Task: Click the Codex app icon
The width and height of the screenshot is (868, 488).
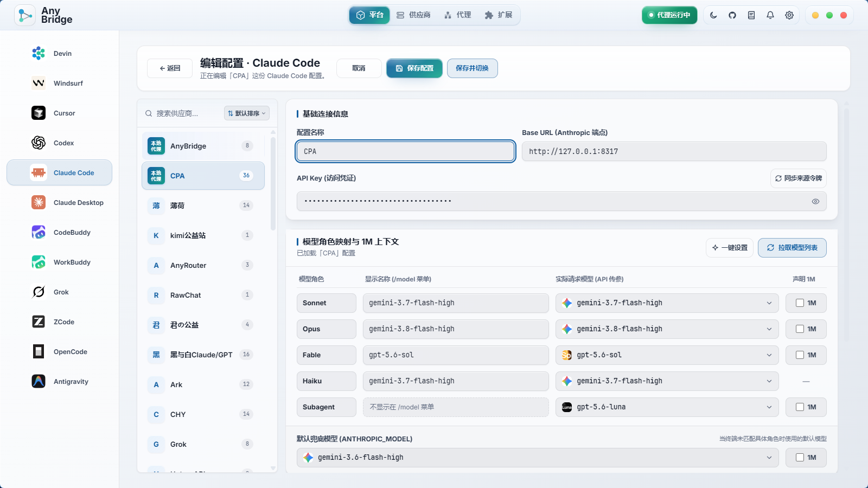Action: point(39,143)
